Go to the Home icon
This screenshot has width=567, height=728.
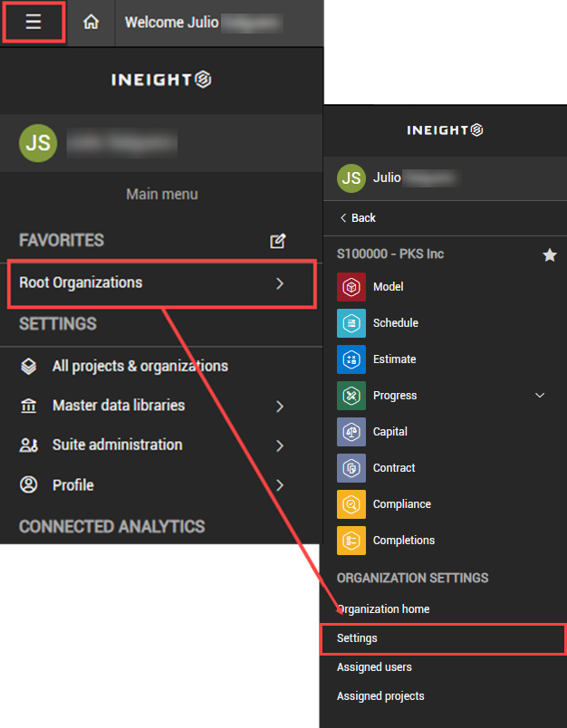[91, 23]
